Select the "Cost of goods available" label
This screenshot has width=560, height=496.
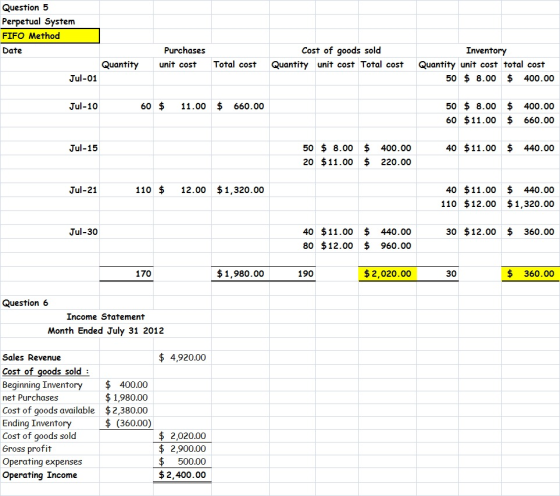click(48, 410)
